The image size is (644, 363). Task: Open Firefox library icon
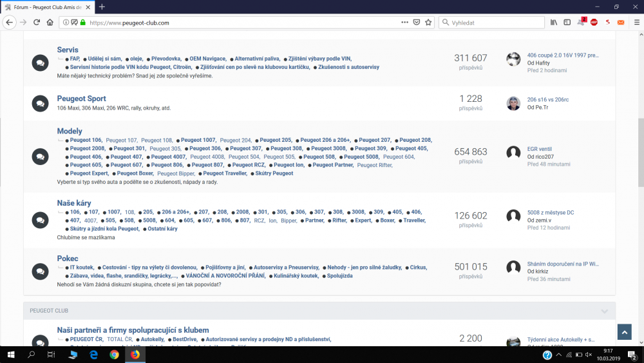554,23
